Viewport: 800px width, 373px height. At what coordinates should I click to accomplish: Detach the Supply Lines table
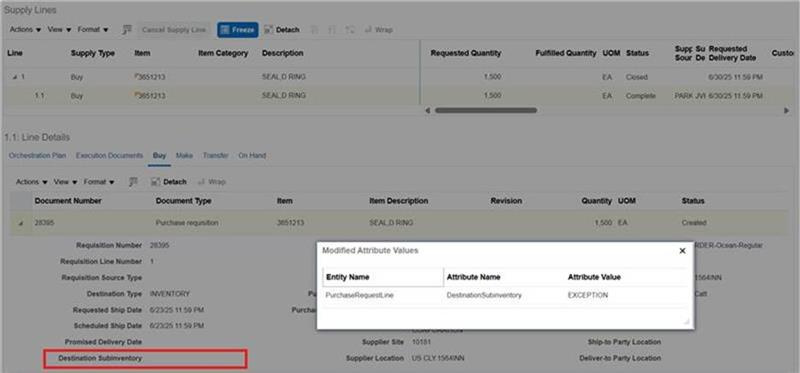point(282,30)
